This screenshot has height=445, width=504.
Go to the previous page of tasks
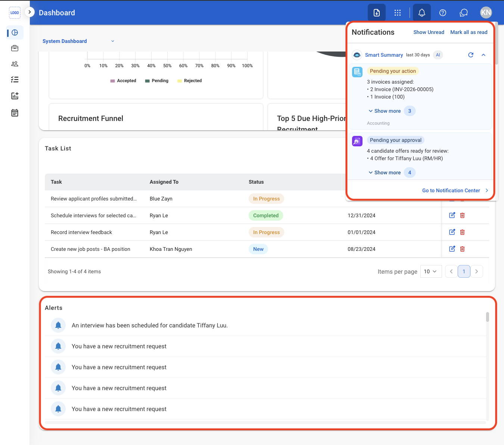[451, 271]
